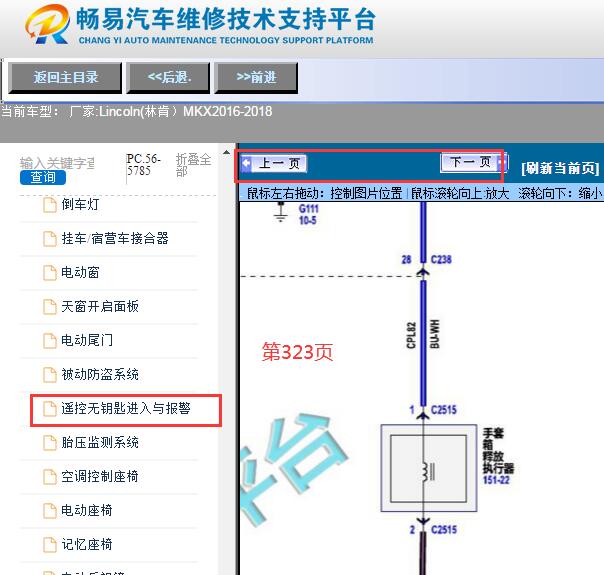Click document icon beside 空调控制座椅
This screenshot has height=575, width=604.
[49, 477]
